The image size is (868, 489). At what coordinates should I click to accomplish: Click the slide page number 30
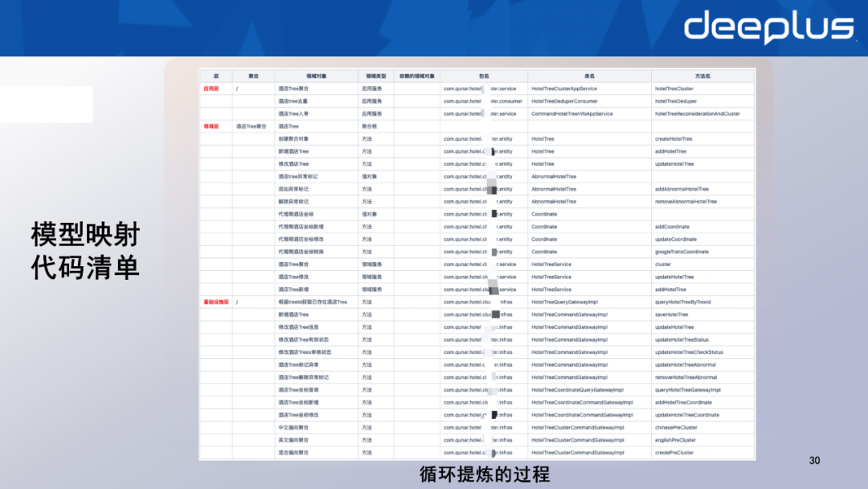[x=814, y=461]
